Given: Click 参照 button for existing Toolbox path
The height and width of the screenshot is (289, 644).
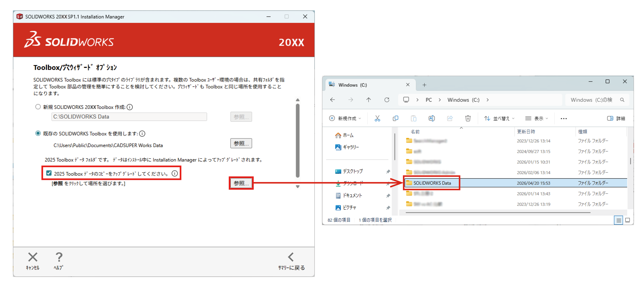Looking at the screenshot, I should coord(241,143).
